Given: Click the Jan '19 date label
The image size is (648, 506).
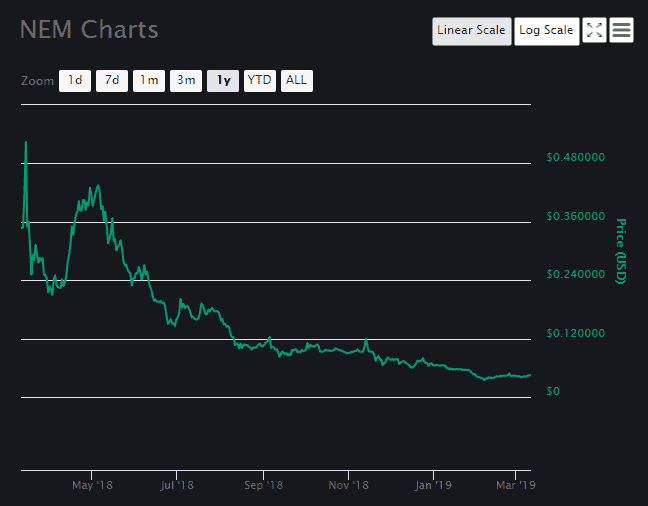Looking at the screenshot, I should [x=433, y=485].
